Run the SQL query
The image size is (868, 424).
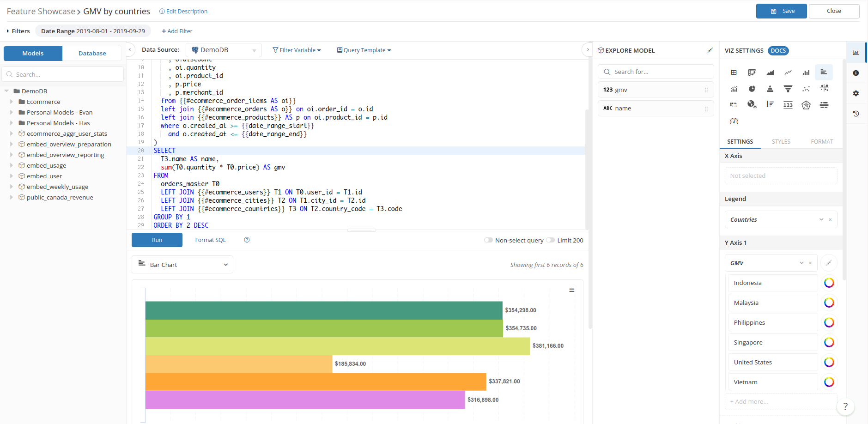pyautogui.click(x=157, y=240)
